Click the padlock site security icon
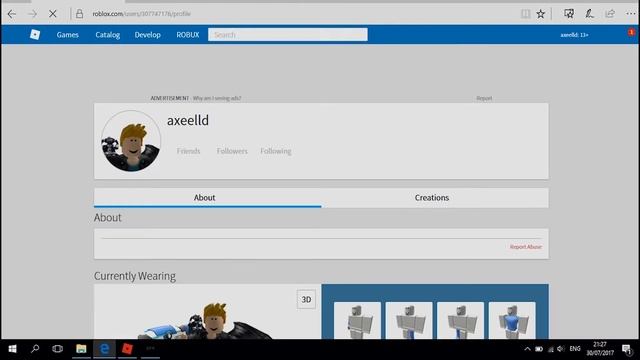The image size is (640, 360). click(79, 14)
